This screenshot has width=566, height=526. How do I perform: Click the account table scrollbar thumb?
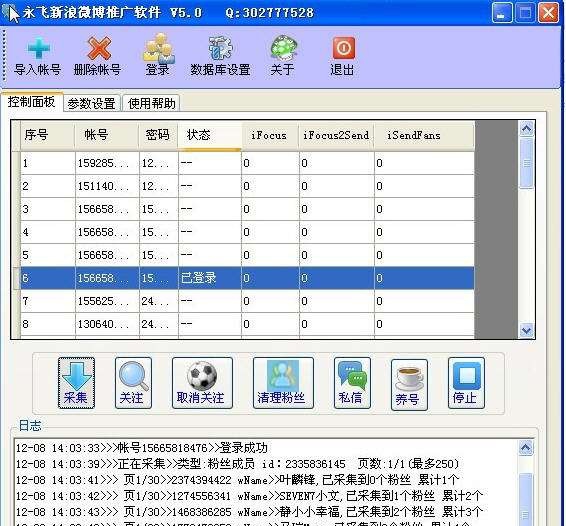(527, 163)
